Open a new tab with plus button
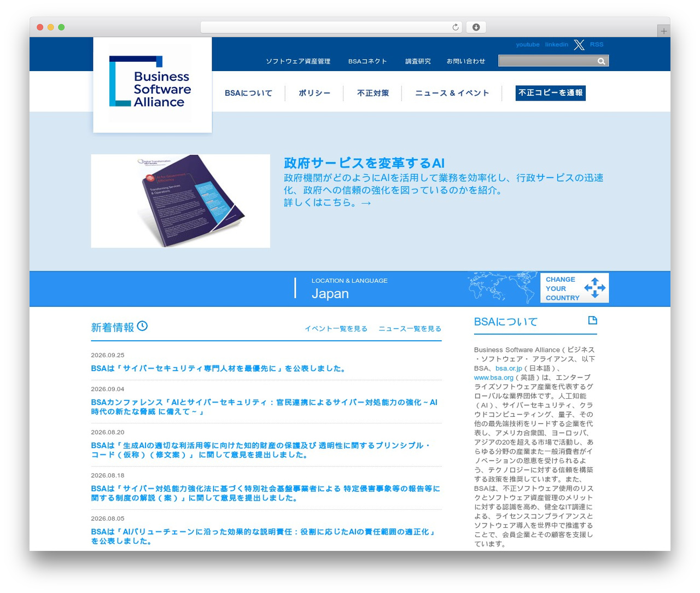 pyautogui.click(x=664, y=31)
